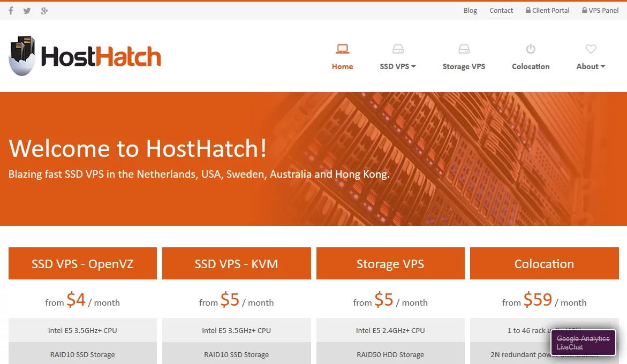Click the RAID50 HDD Storage row
The height and width of the screenshot is (364, 627).
pyautogui.click(x=390, y=354)
